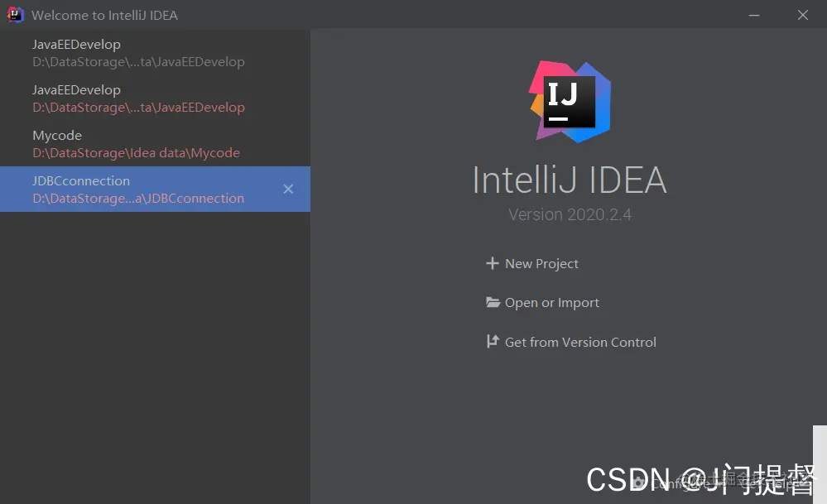Screen dimensions: 827x504
Task: Open the second JavaEEDevelop project with red path
Action: (x=155, y=98)
